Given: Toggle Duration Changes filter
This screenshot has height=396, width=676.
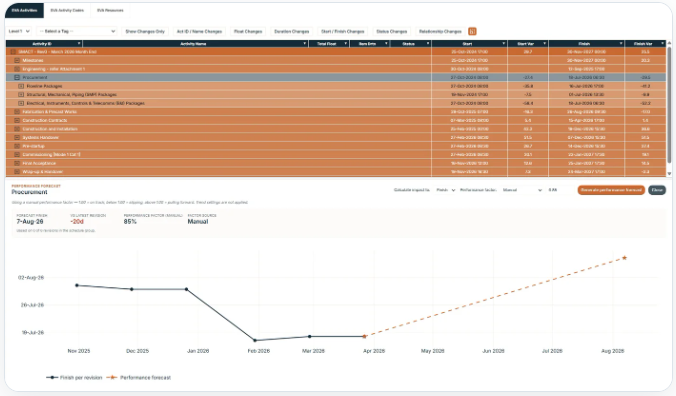Looking at the screenshot, I should coord(291,31).
